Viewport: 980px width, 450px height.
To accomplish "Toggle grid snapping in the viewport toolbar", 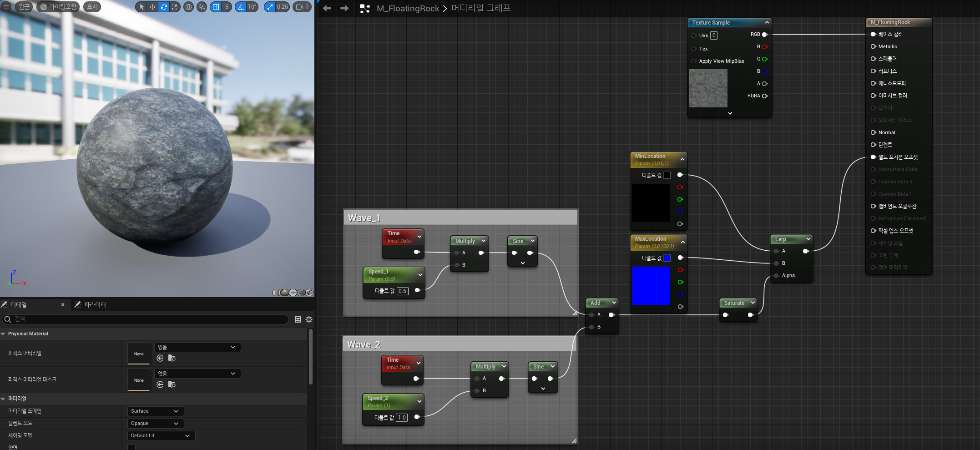I will coord(216,7).
